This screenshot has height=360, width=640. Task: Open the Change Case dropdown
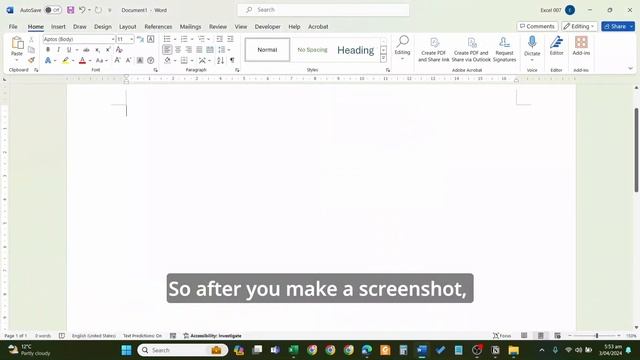tap(101, 60)
